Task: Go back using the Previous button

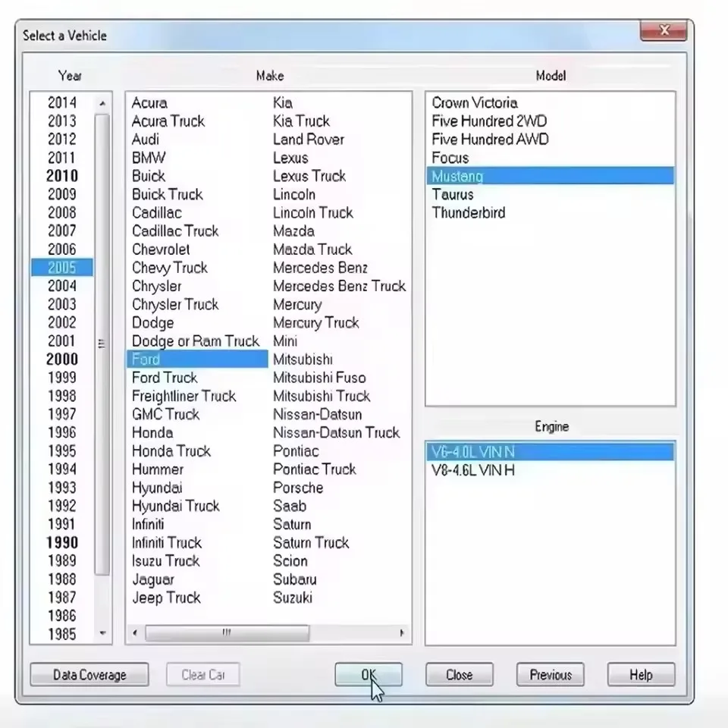Action: pyautogui.click(x=550, y=675)
